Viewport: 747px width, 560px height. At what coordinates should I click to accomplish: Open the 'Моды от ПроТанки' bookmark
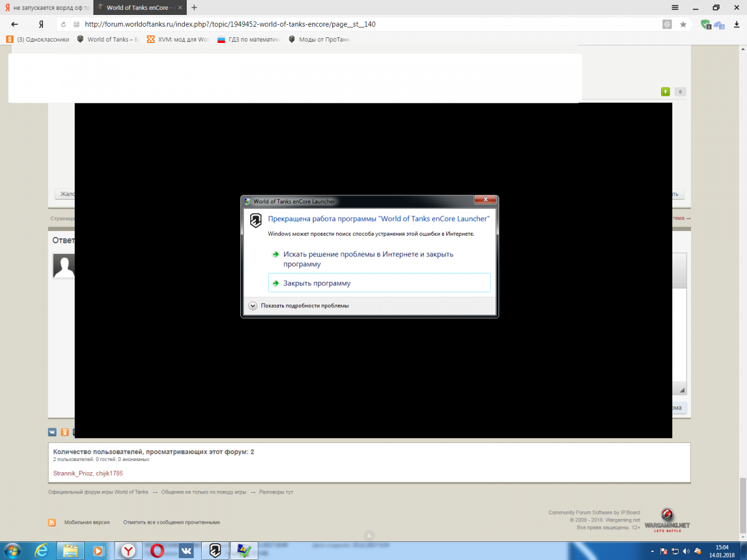click(319, 39)
